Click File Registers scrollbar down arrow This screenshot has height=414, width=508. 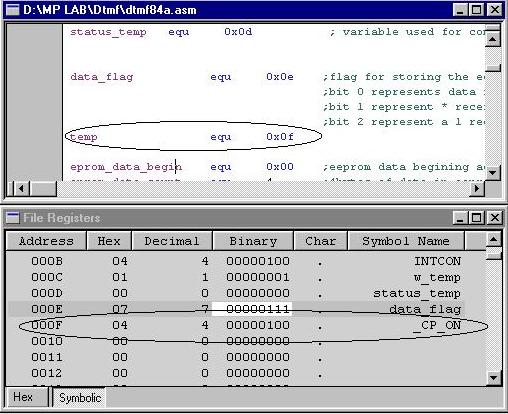494,378
